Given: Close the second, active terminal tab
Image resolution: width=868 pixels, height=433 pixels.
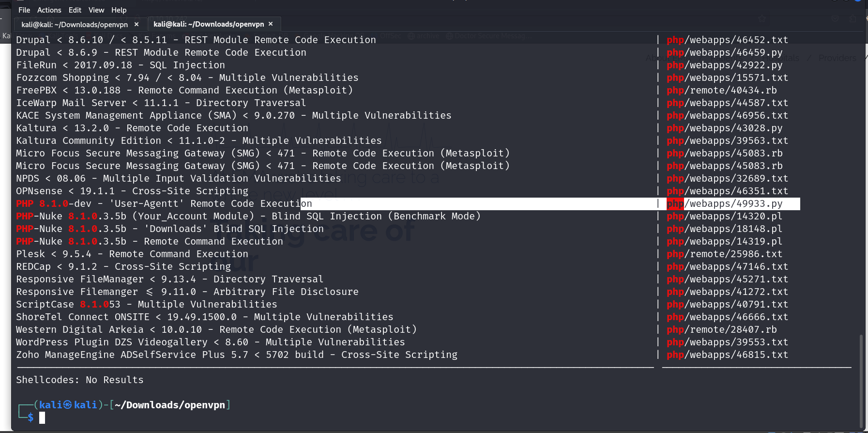Looking at the screenshot, I should pyautogui.click(x=271, y=24).
